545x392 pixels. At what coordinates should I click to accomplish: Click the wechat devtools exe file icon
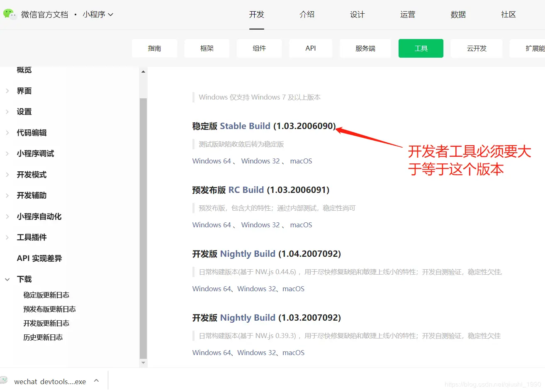coord(4,380)
